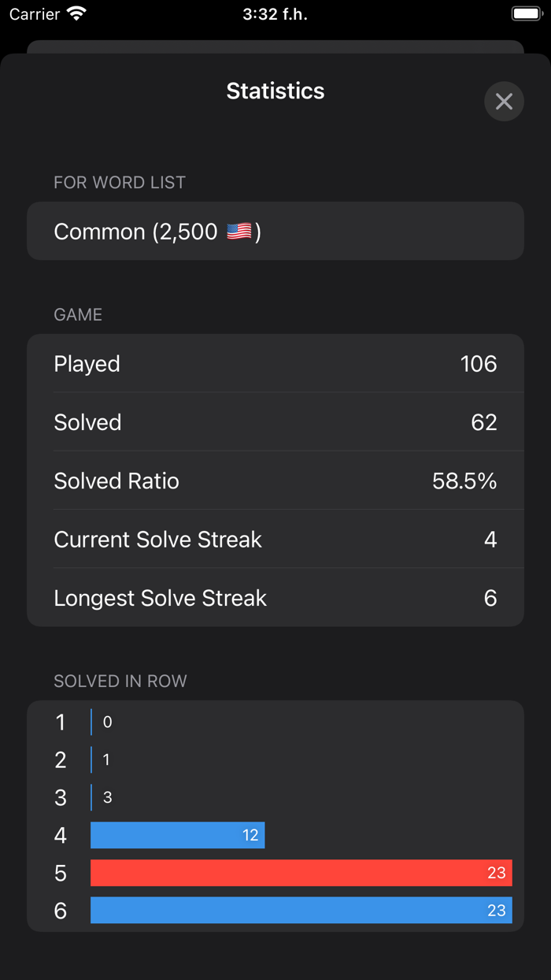Tap the row 2 bar showing 1
The image size is (551, 980).
[x=92, y=760]
